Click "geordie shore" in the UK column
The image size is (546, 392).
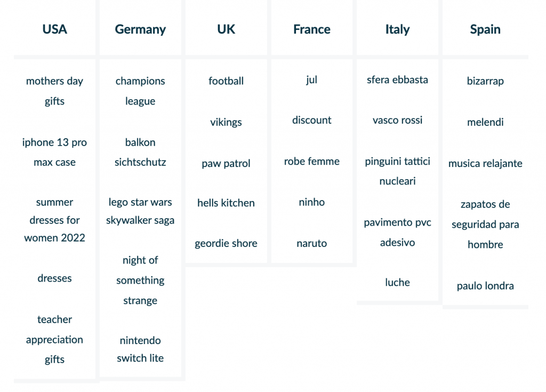(226, 243)
